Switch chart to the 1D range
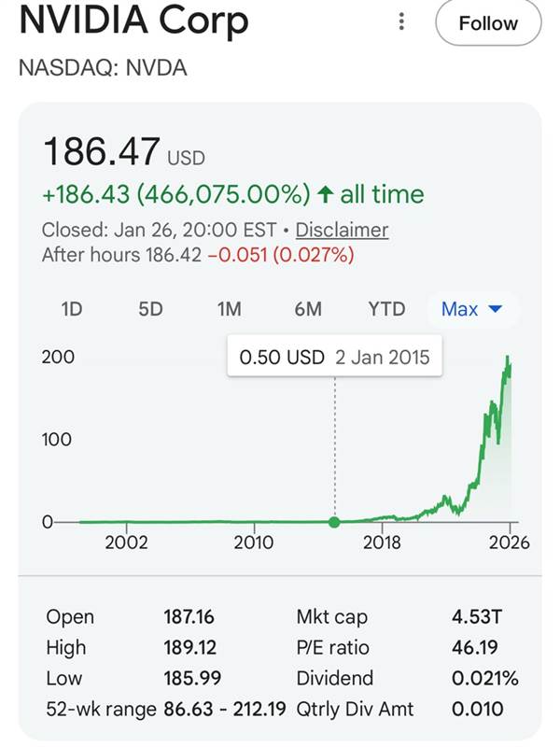Image resolution: width=560 pixels, height=747 pixels. 72,309
